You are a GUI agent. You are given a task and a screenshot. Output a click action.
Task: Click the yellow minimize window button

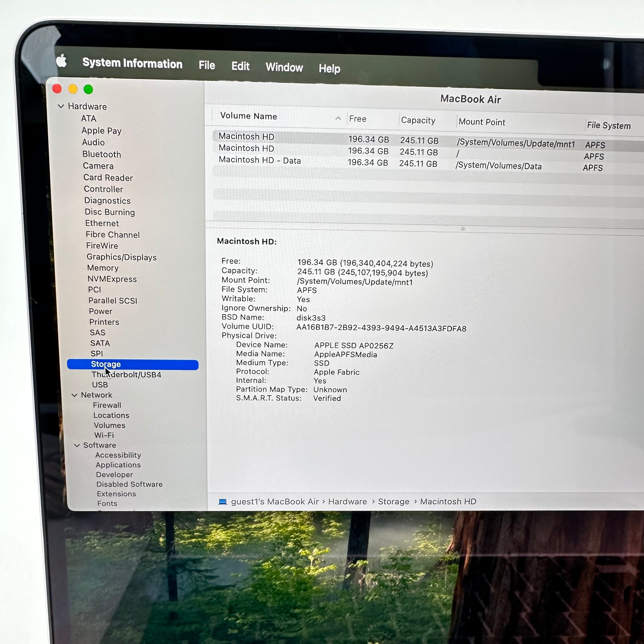[x=73, y=89]
